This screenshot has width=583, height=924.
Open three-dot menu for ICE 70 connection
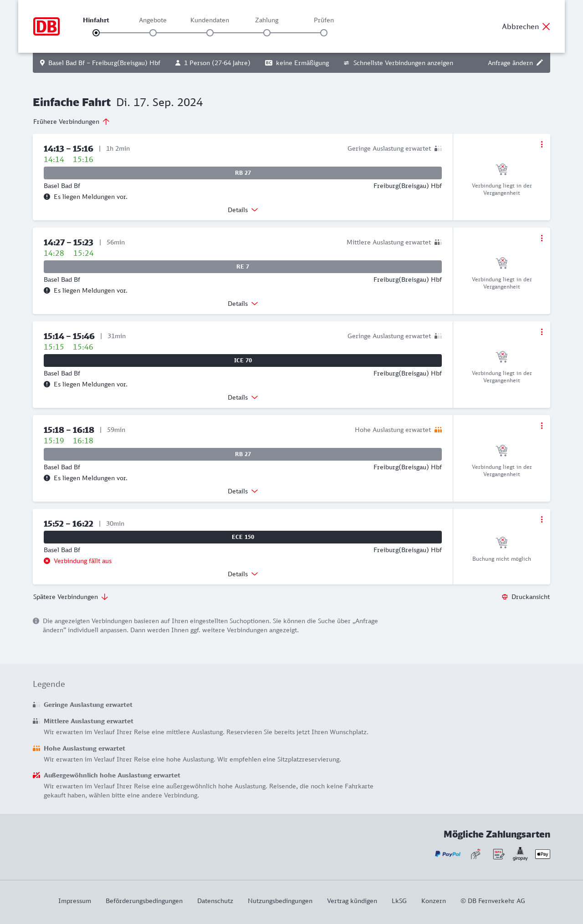coord(542,332)
